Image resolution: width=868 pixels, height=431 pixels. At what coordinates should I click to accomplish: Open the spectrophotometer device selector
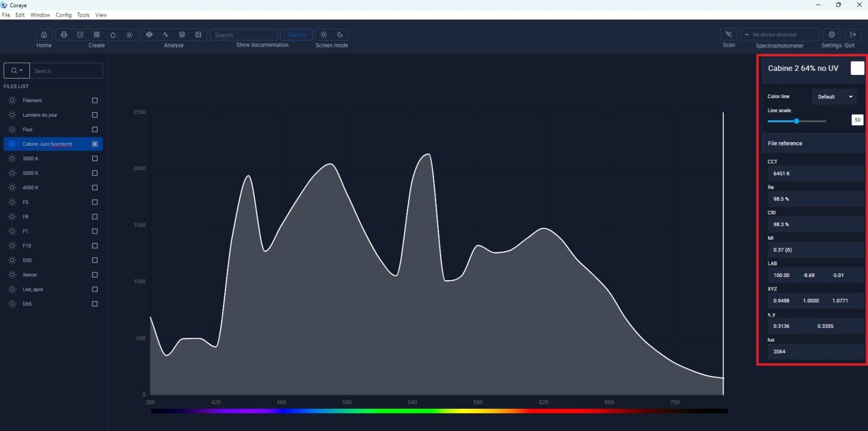point(779,35)
